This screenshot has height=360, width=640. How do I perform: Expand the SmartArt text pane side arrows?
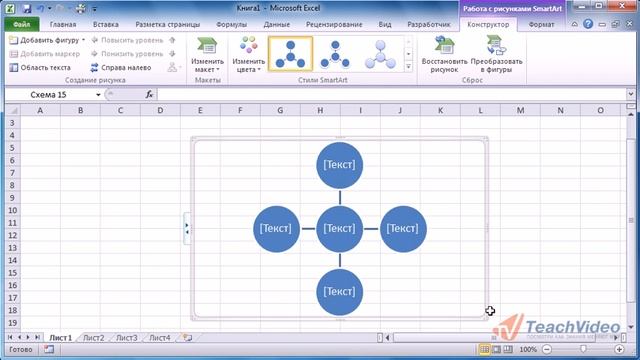coord(187,229)
